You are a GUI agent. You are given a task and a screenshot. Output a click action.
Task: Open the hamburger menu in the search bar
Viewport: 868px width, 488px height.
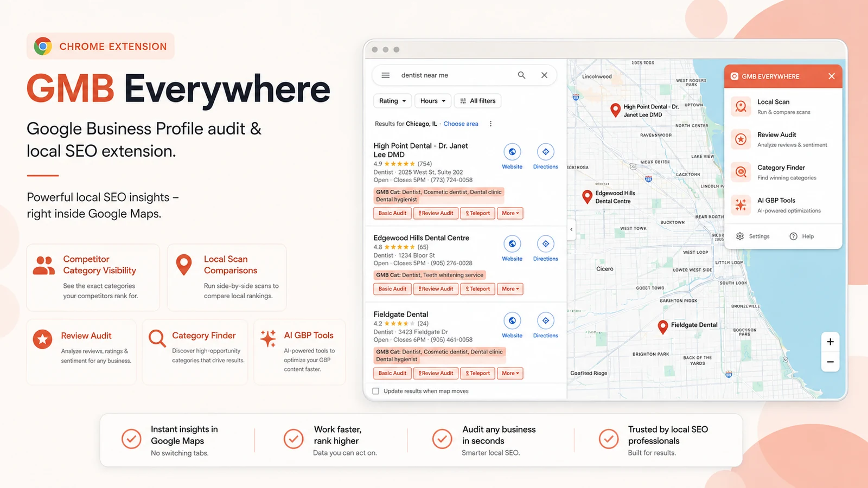point(386,75)
